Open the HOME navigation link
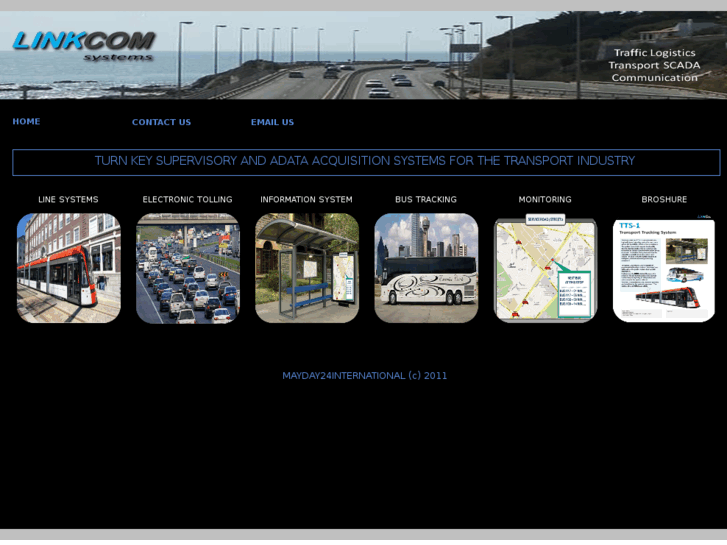The image size is (727, 545). pos(26,122)
